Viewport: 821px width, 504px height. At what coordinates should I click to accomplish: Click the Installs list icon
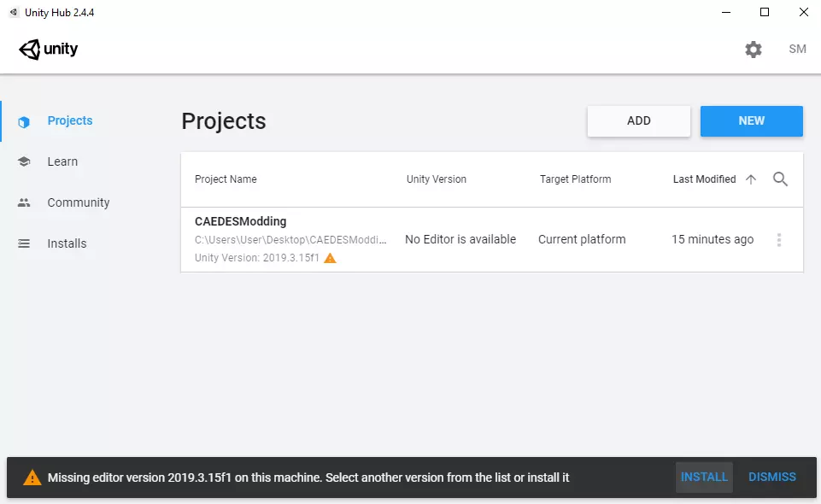[x=24, y=243]
